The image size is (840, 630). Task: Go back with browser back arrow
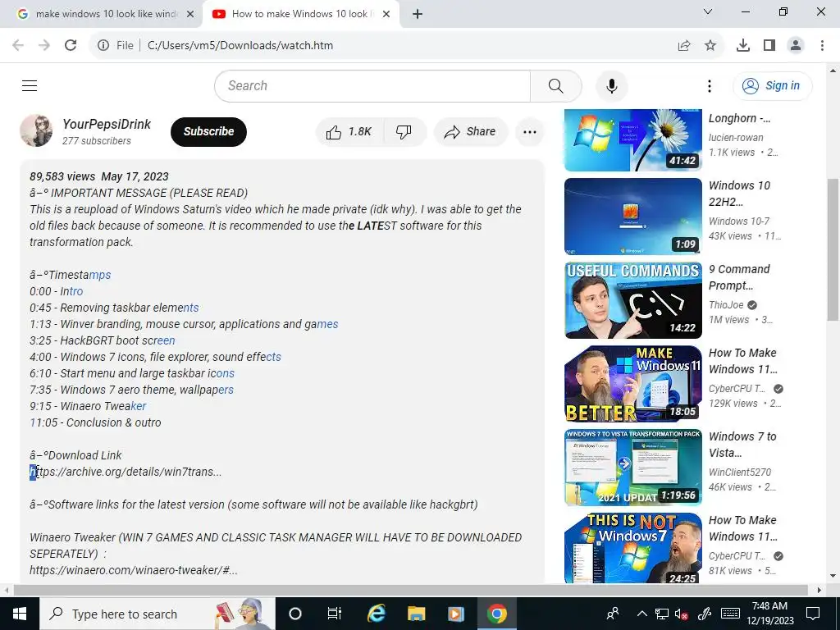pyautogui.click(x=18, y=46)
